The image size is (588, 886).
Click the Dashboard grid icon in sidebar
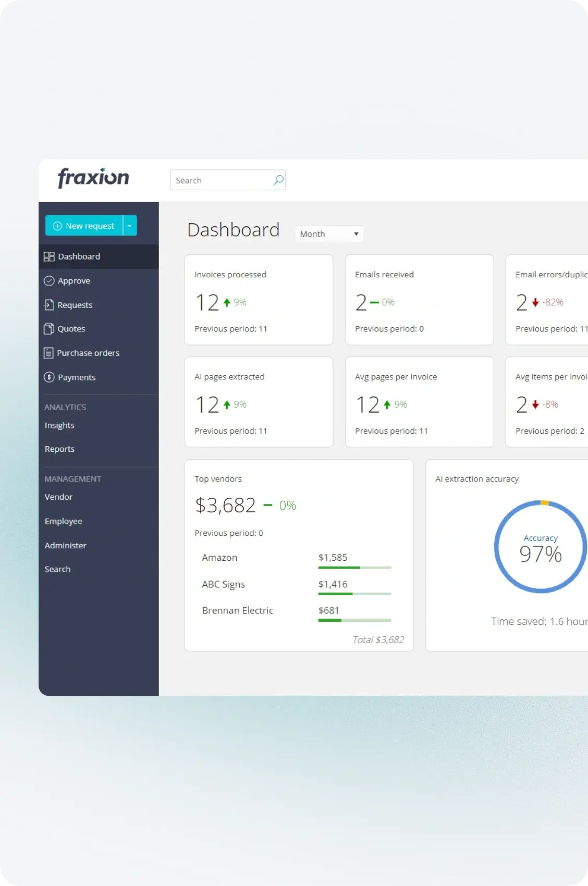pyautogui.click(x=49, y=256)
